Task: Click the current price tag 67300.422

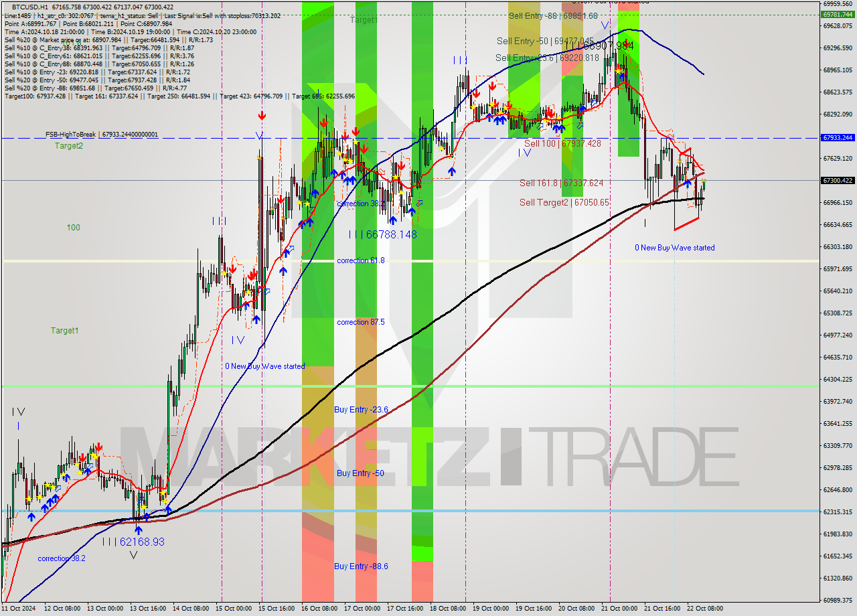Action: tap(838, 180)
